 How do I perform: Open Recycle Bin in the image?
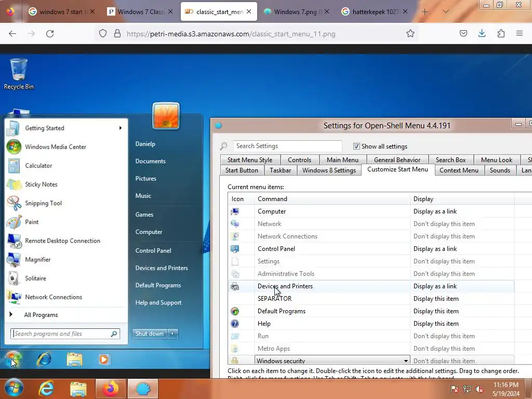(x=19, y=74)
